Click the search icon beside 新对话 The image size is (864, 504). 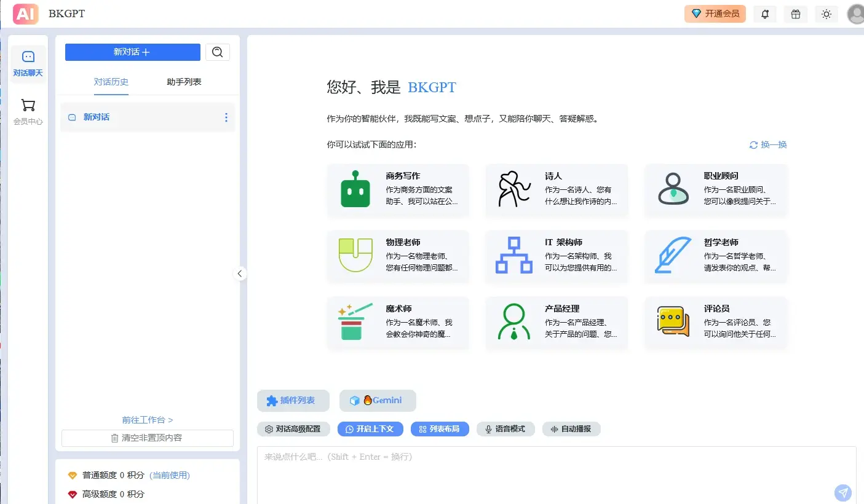tap(217, 52)
